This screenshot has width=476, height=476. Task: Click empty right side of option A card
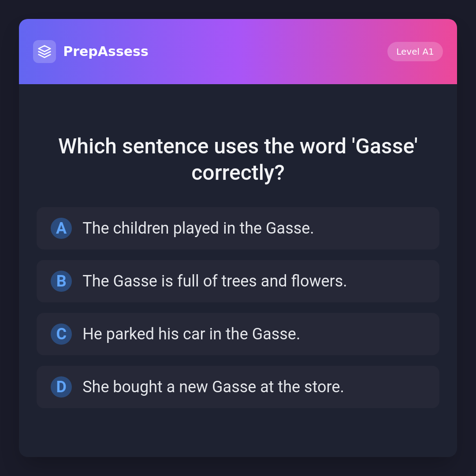pos(388,228)
